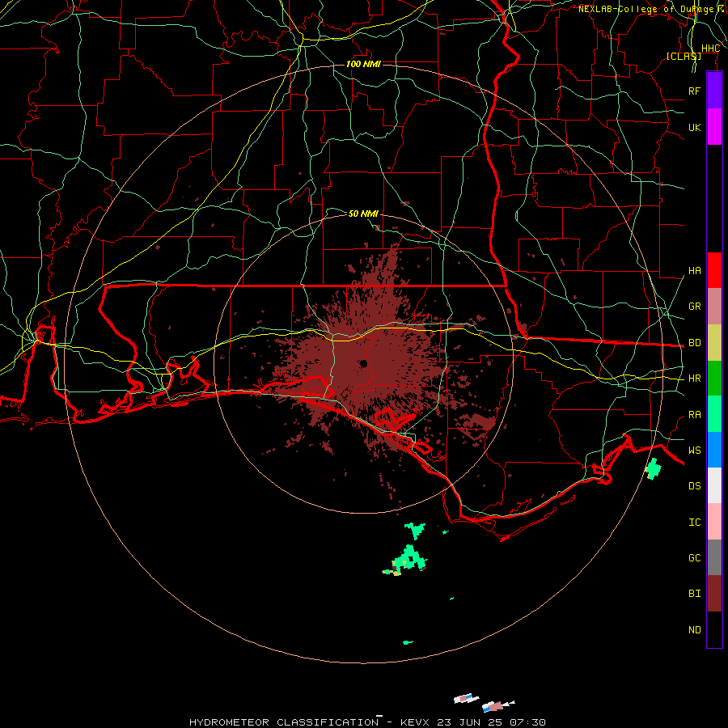
Task: Click the black radar site dot at the center
Action: click(363, 363)
